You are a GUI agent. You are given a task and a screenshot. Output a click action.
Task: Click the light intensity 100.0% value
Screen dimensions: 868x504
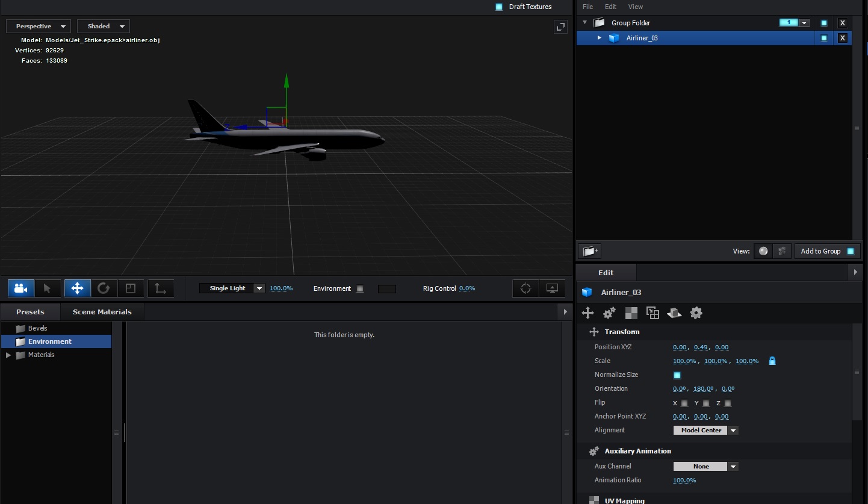pyautogui.click(x=281, y=288)
